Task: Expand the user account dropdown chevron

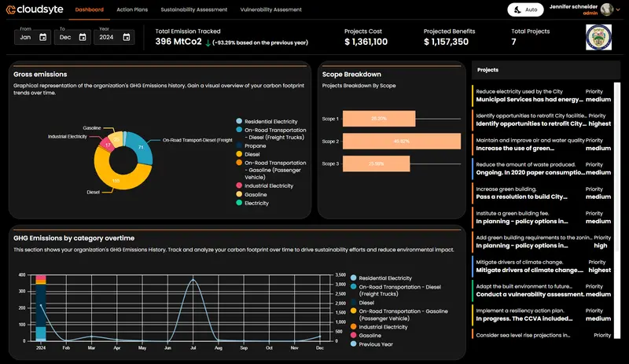Action: pos(618,9)
